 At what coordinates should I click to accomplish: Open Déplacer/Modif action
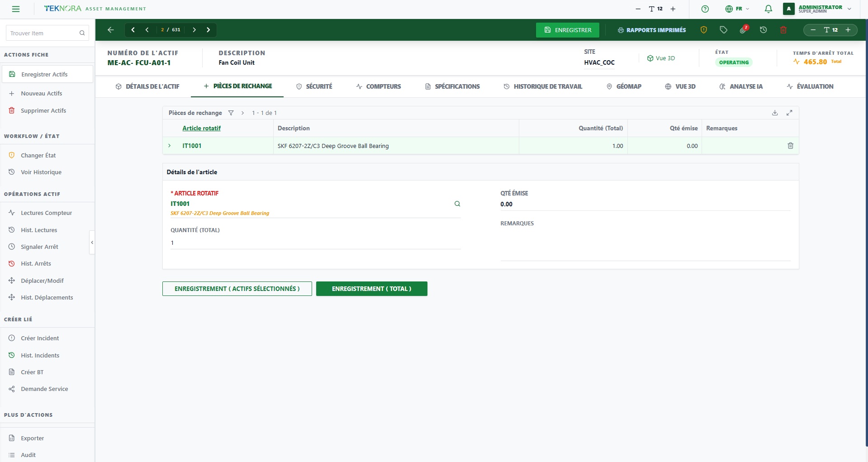tap(43, 281)
